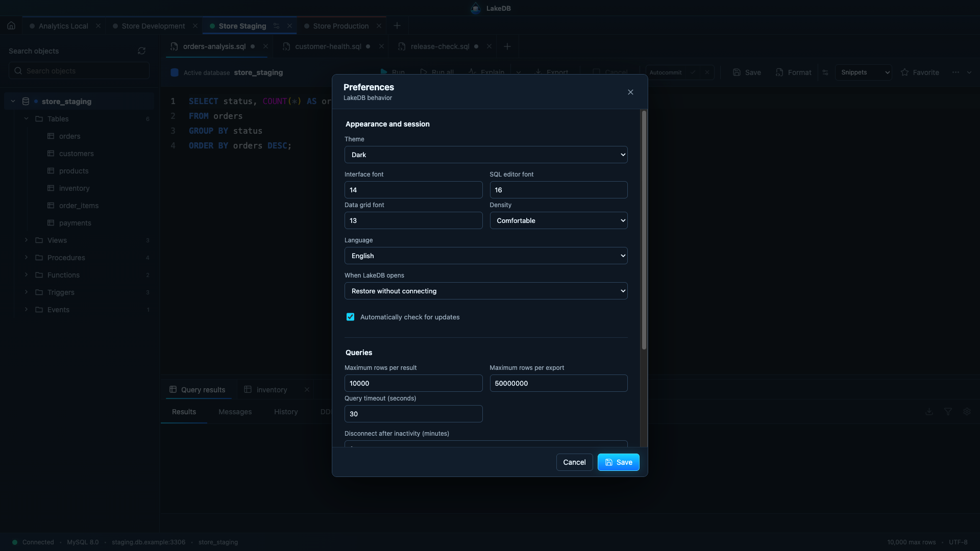980x551 pixels.
Task: Close the inventory results tab
Action: click(307, 390)
